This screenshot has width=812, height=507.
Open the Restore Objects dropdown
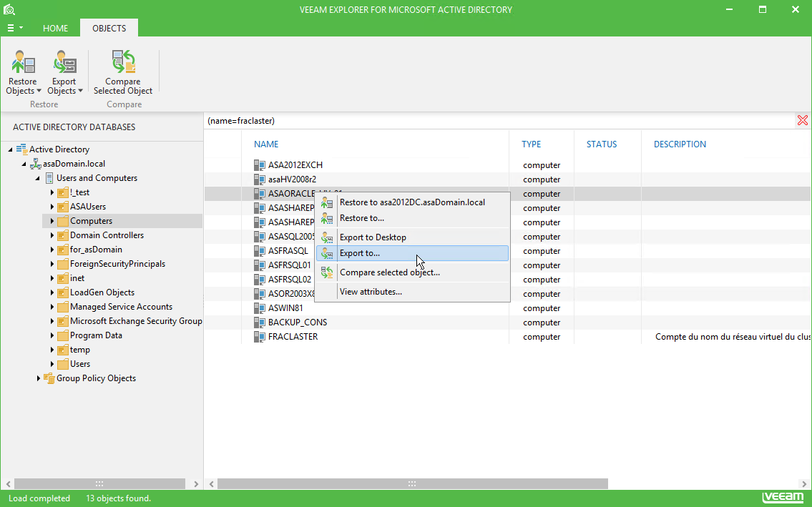(x=23, y=72)
